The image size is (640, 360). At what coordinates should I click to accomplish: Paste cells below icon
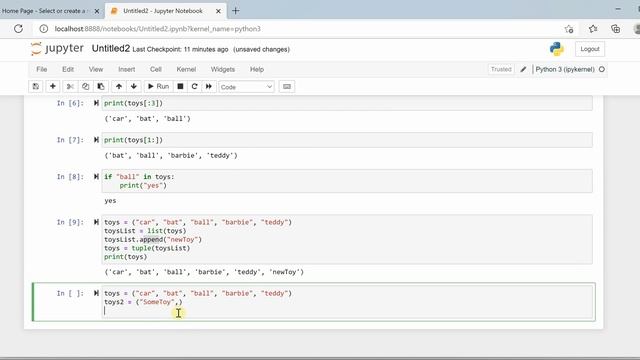[x=101, y=87]
